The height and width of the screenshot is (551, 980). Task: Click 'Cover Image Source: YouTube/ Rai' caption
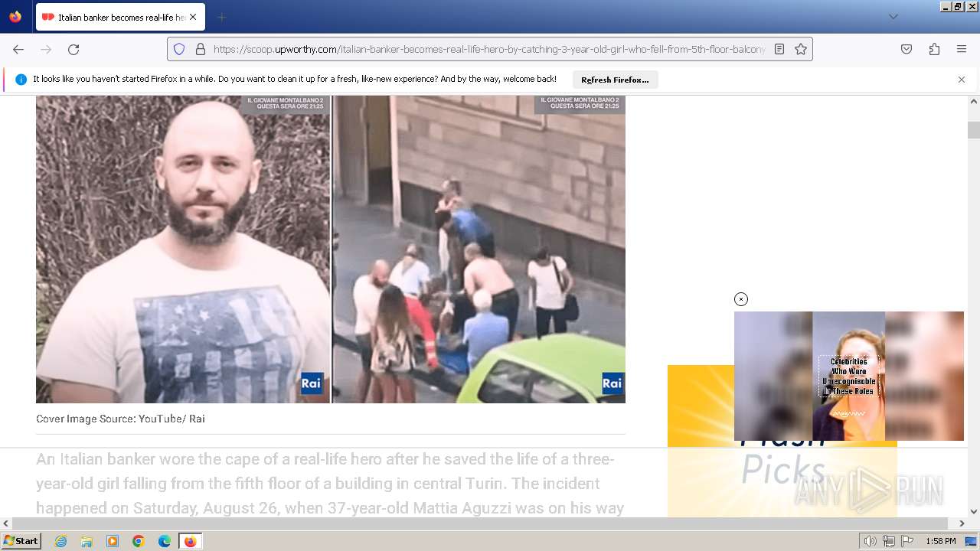click(120, 419)
